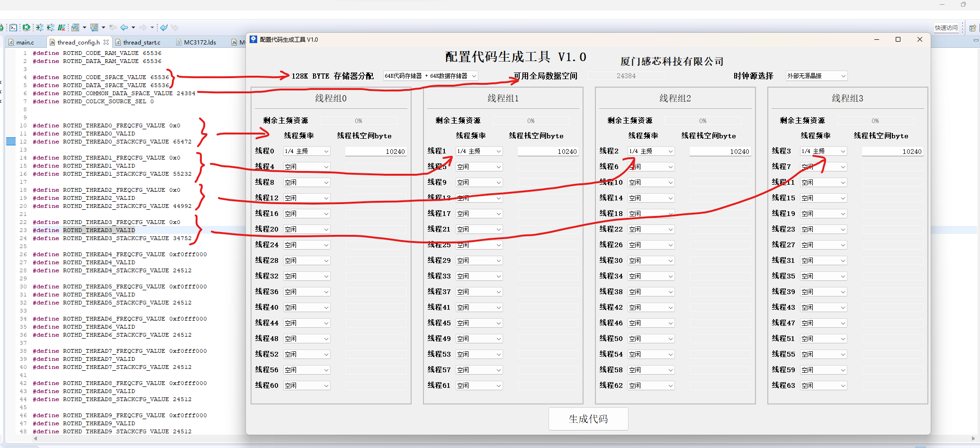The height and width of the screenshot is (448, 980).
Task: Open the terminal from the IDE toolbar
Action: (13, 27)
